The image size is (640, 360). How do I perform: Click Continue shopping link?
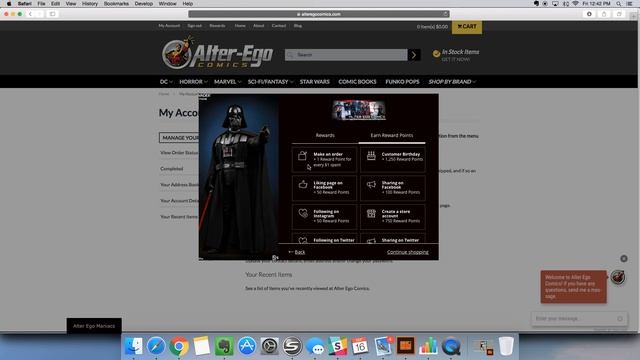pos(408,252)
